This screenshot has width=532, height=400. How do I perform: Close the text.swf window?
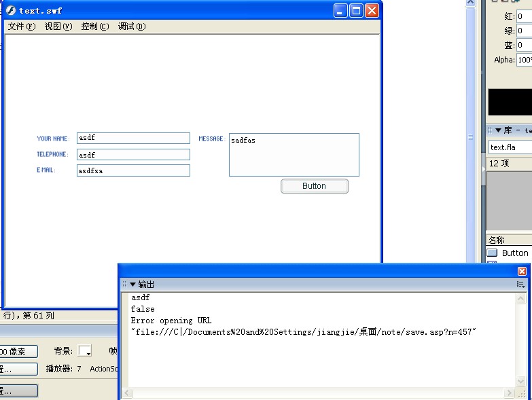[372, 10]
